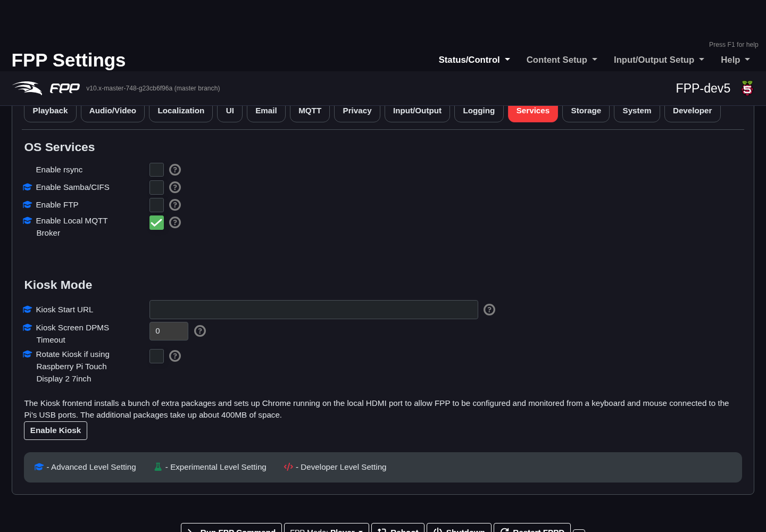Open the Localization tab
Image resolution: width=766 pixels, height=532 pixels.
click(181, 113)
